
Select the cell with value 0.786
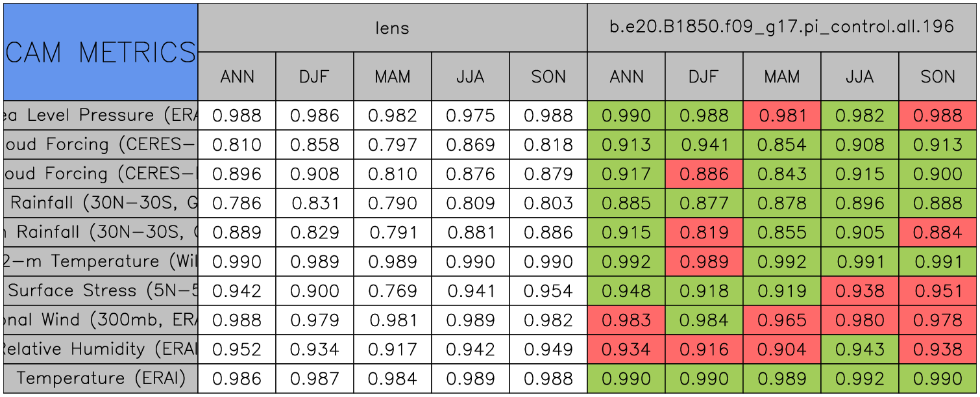tap(236, 203)
